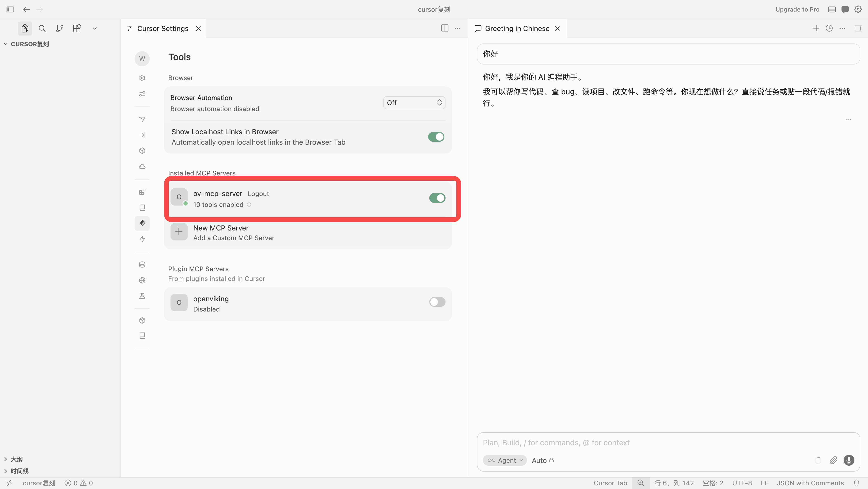
Task: Open the upper book settings section icon
Action: [x=142, y=208]
